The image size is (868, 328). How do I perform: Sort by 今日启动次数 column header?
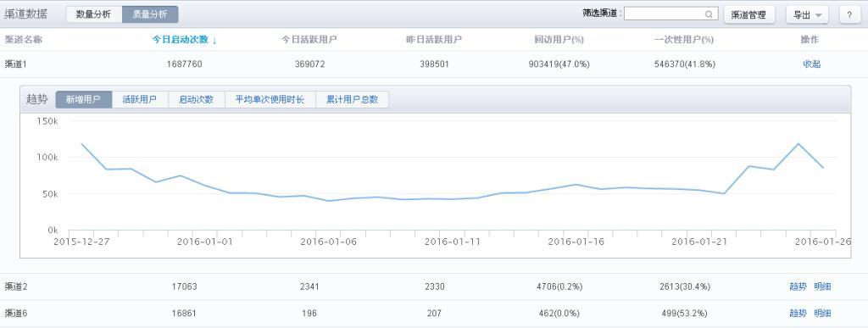click(x=184, y=39)
